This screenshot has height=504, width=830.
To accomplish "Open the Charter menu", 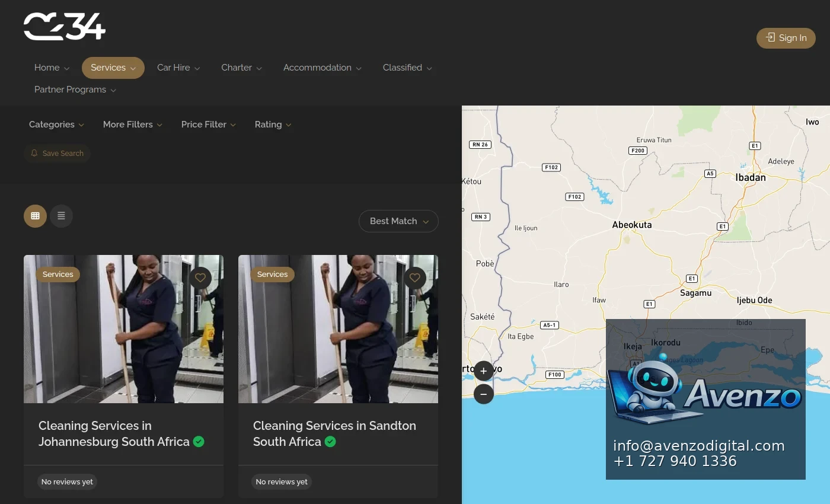I will click(241, 68).
